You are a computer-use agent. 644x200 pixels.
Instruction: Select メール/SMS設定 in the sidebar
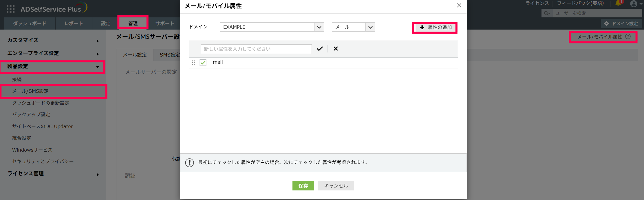tap(30, 91)
